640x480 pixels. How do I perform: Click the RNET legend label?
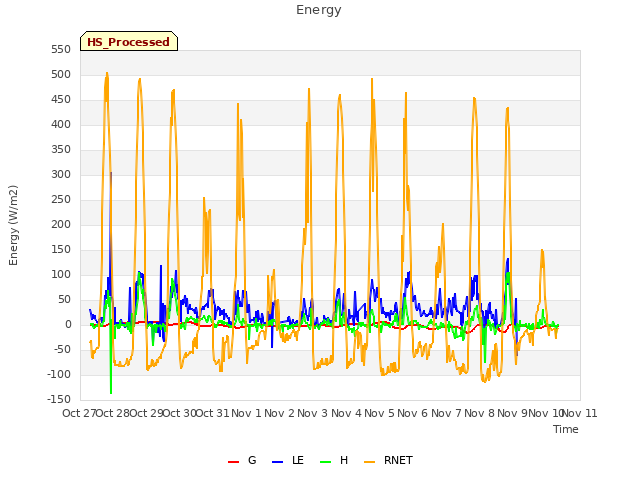[398, 460]
